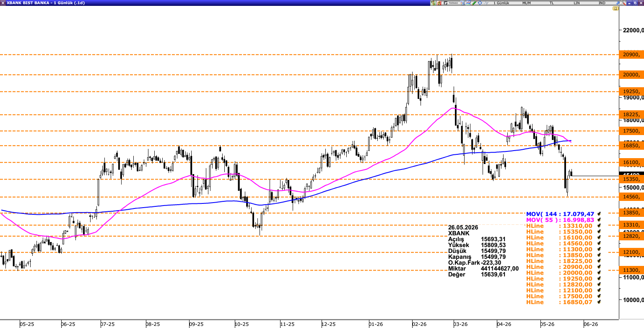Toggle the HLine 14560,00 checkmark
Screen dimensions: 644x328
click(599, 243)
